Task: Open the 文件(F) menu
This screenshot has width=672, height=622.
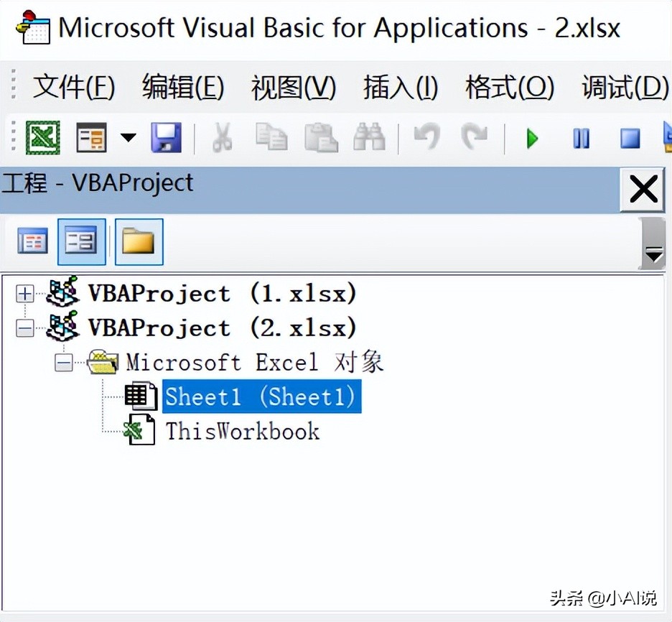Action: 74,87
